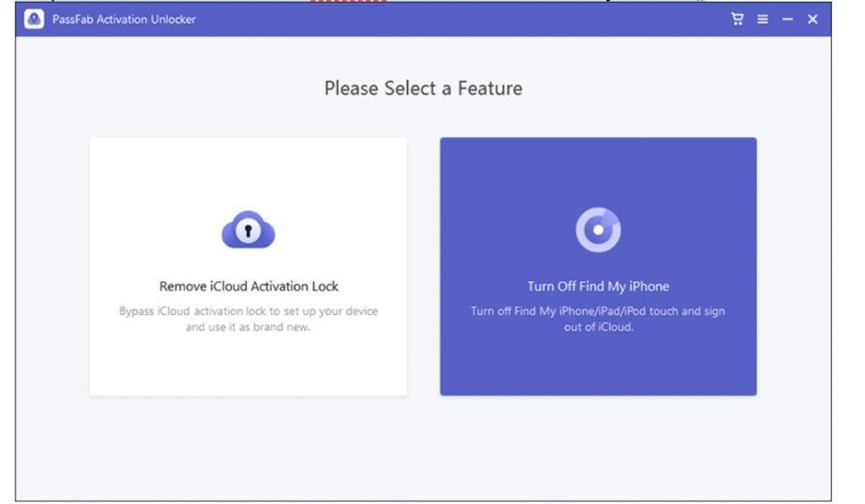Close the PassFab Activation Unlocker window
Screen dimensions: 865x504
pos(813,19)
